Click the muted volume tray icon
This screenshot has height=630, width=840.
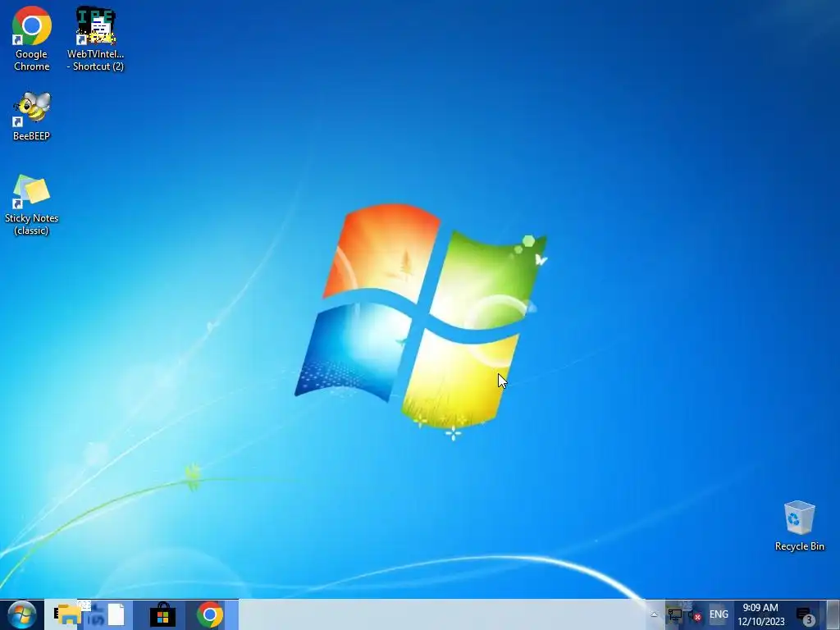[x=695, y=615]
